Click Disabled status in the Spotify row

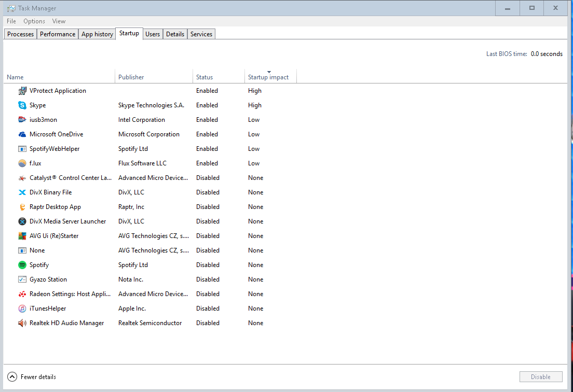click(208, 265)
